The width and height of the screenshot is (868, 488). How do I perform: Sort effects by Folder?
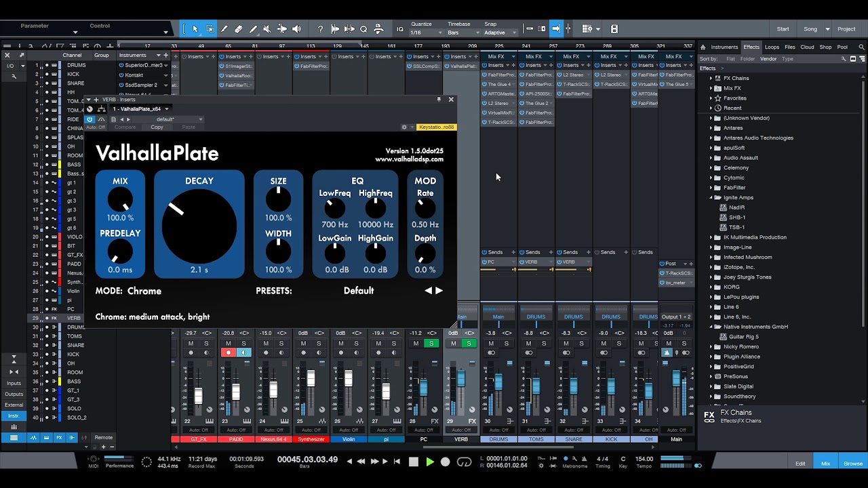tap(747, 59)
